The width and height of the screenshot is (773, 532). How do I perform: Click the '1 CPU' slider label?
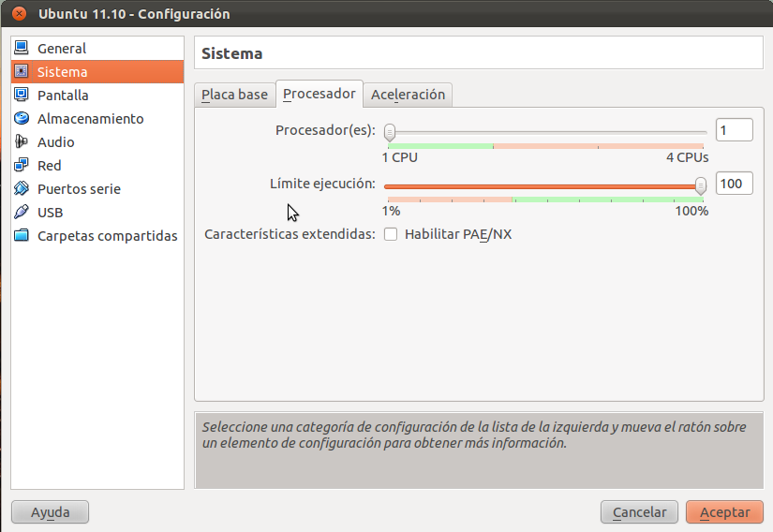(x=400, y=157)
